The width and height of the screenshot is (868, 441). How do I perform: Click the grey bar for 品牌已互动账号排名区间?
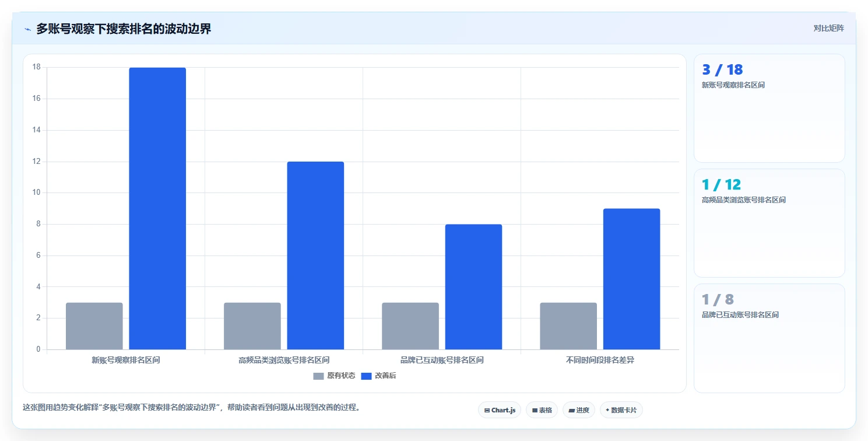pos(410,326)
